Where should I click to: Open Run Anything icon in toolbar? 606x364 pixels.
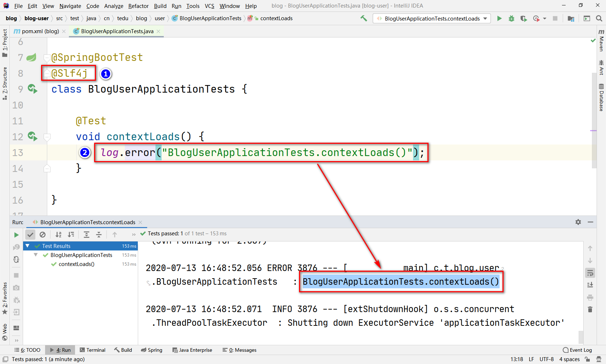click(587, 18)
